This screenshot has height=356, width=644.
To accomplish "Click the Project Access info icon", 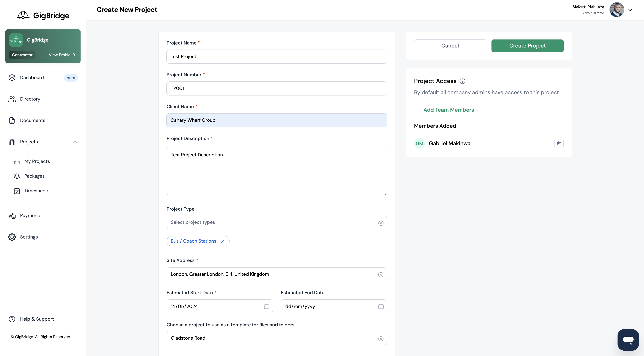I will pyautogui.click(x=463, y=81).
